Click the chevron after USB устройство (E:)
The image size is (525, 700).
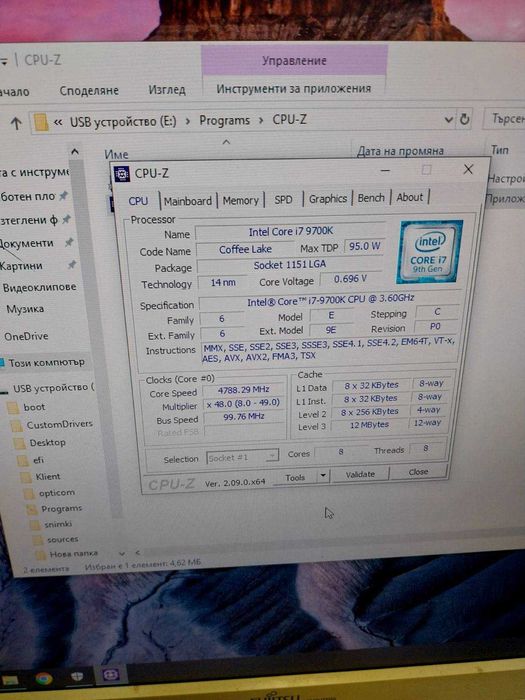click(188, 121)
